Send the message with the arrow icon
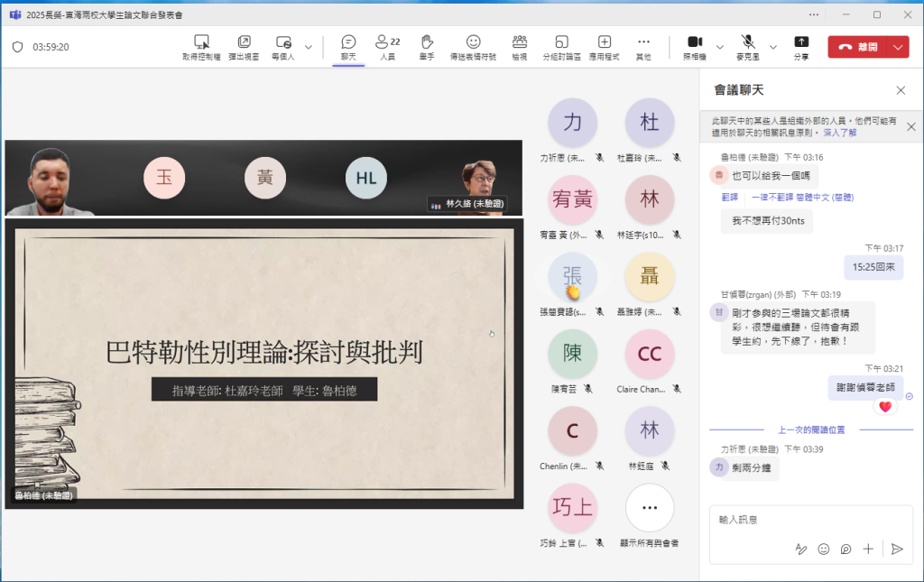This screenshot has height=582, width=924. [x=897, y=549]
